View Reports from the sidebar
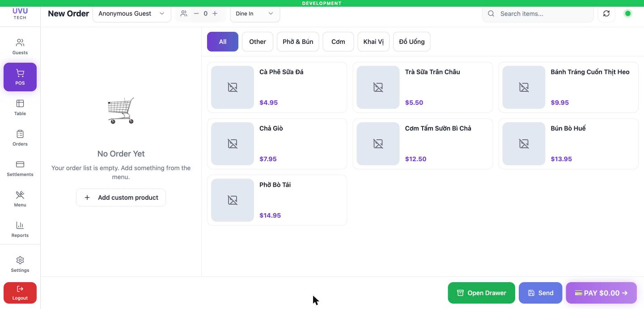 [20, 229]
